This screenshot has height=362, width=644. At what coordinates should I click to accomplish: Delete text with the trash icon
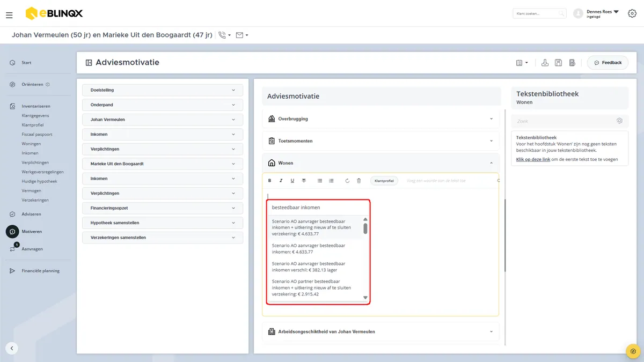click(x=358, y=181)
